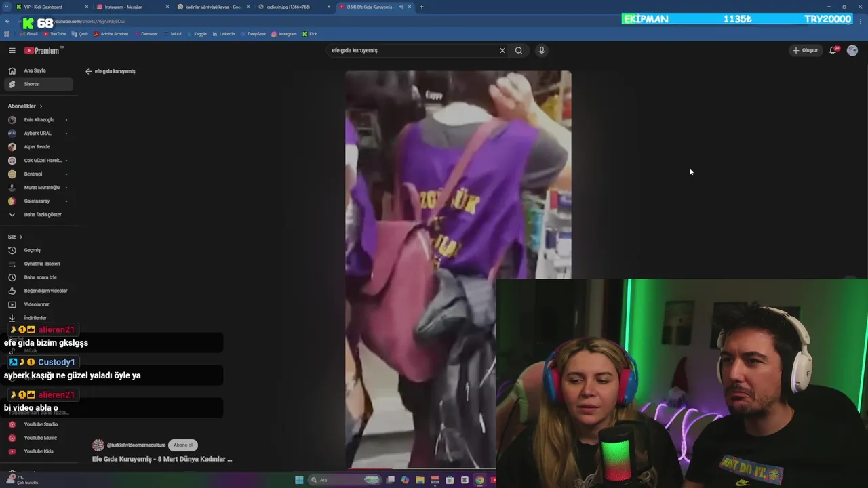This screenshot has height=488, width=868.
Task: Open Galatasaray channel entry
Action: click(38, 201)
